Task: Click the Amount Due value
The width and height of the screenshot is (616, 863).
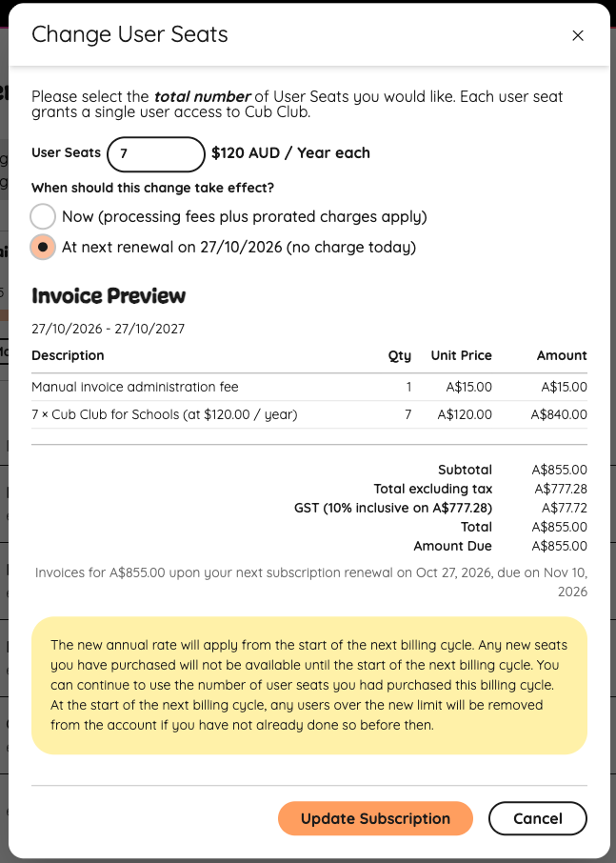Action: click(557, 546)
